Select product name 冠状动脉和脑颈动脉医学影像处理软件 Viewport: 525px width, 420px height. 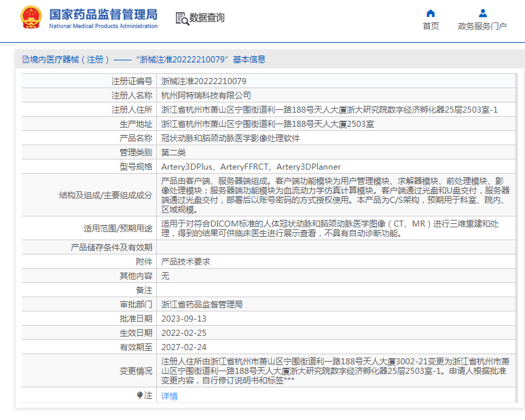(230, 138)
